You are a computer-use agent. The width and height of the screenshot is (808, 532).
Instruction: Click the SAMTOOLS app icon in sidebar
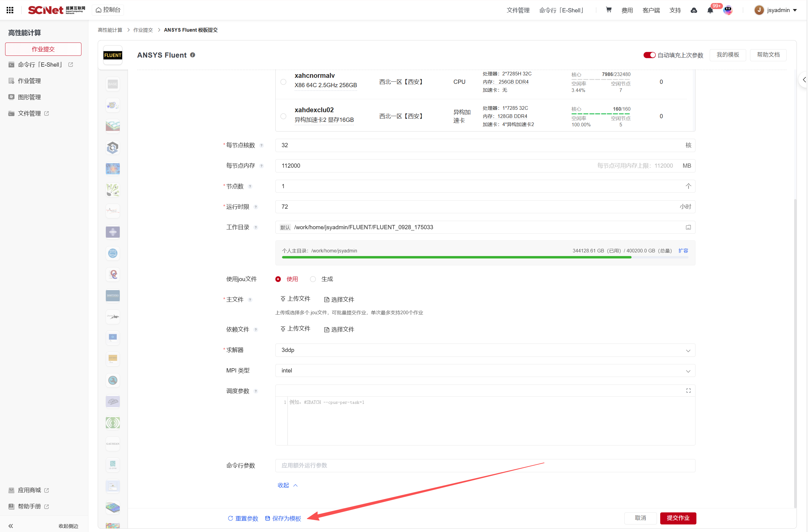tap(113, 295)
